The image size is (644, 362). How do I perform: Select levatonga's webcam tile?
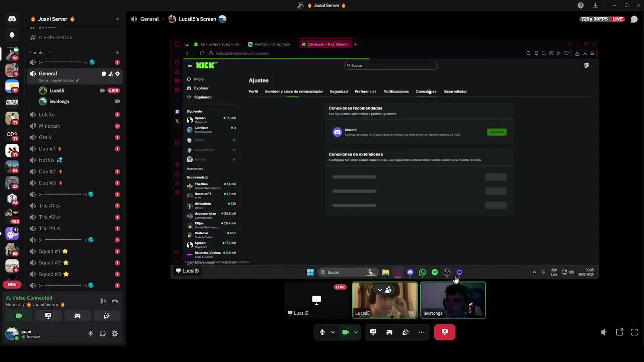click(x=453, y=300)
